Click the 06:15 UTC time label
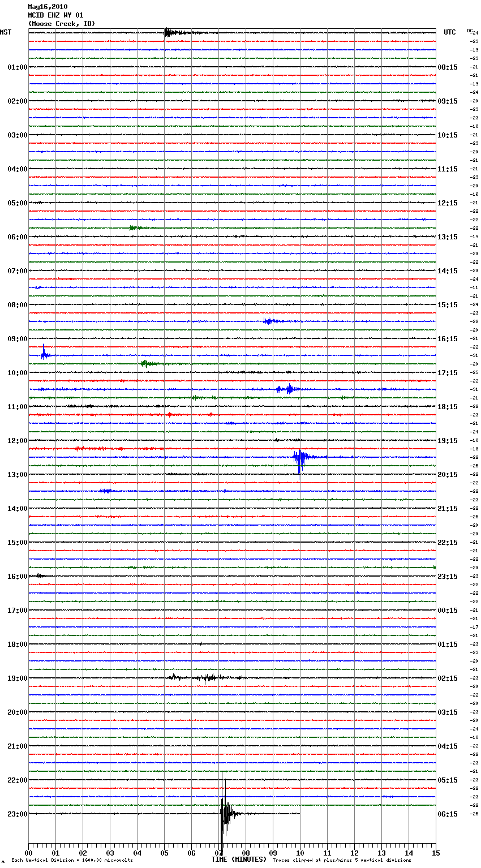This screenshot has width=481, height=868. 448,814
